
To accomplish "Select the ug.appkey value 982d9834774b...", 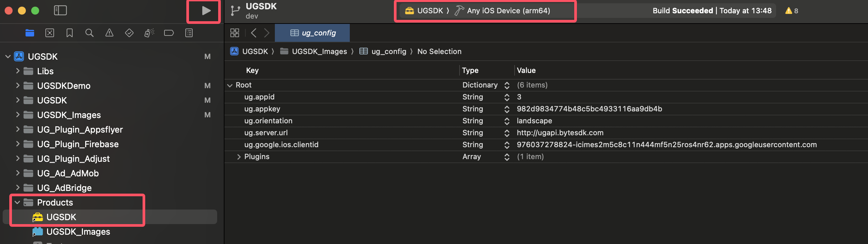I will tap(589, 109).
